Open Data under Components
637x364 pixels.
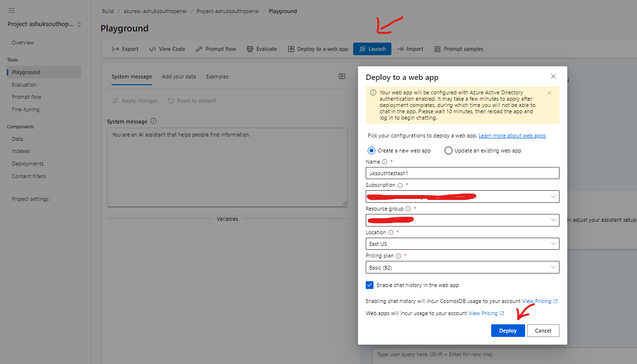click(17, 139)
